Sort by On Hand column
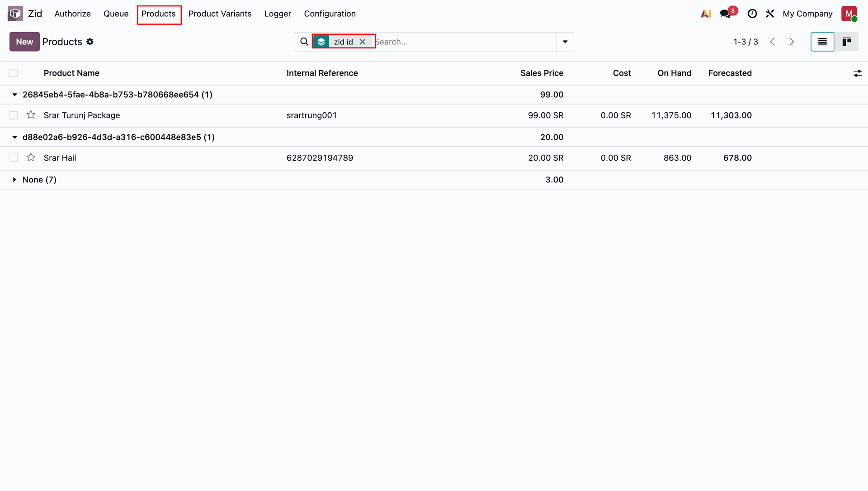The image size is (868, 491). tap(674, 73)
